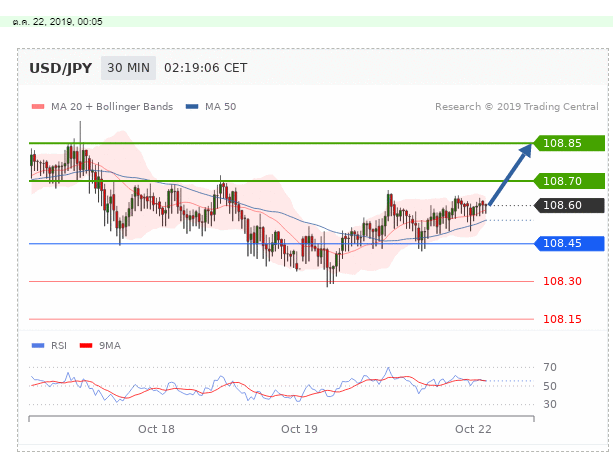Click the 108.70 green resistance tag
The height and width of the screenshot is (459, 613).
pyautogui.click(x=569, y=181)
